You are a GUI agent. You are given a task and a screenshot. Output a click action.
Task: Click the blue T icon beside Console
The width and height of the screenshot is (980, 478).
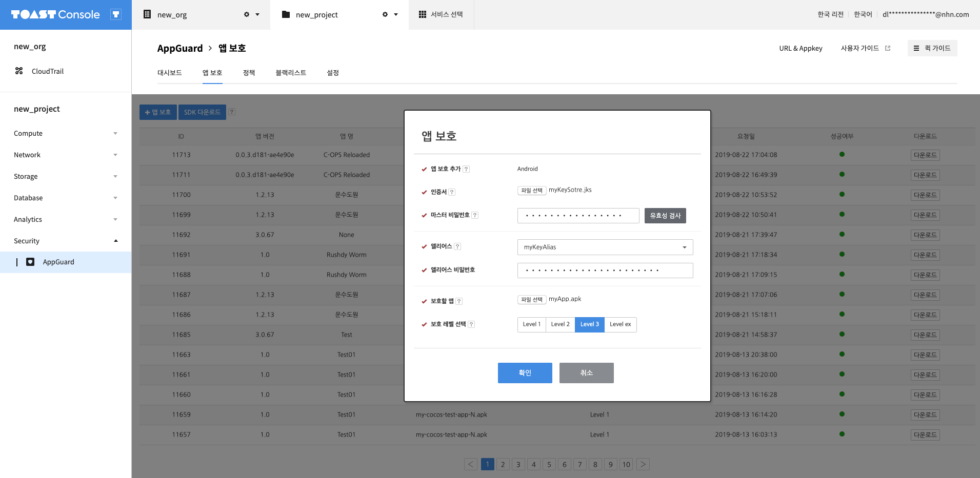116,14
